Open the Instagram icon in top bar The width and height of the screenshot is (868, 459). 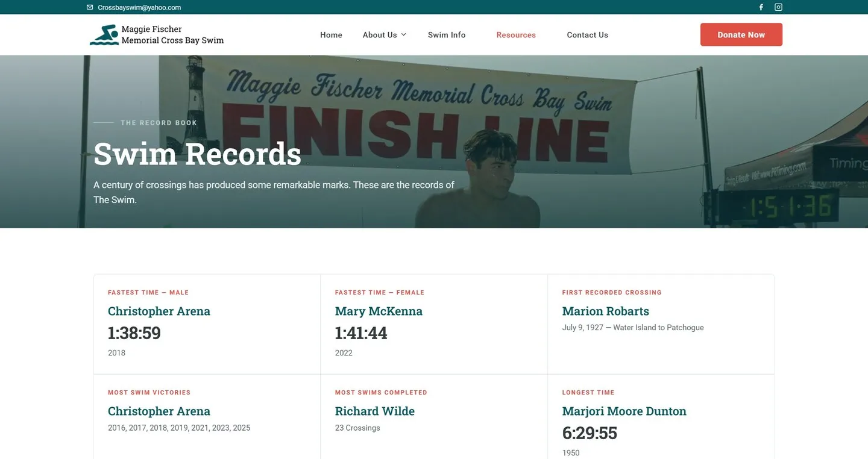[778, 7]
